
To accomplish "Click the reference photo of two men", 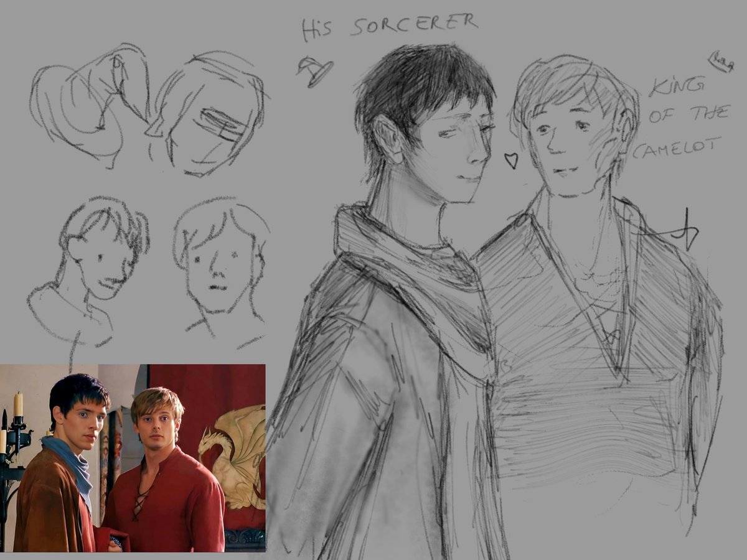I will [133, 458].
